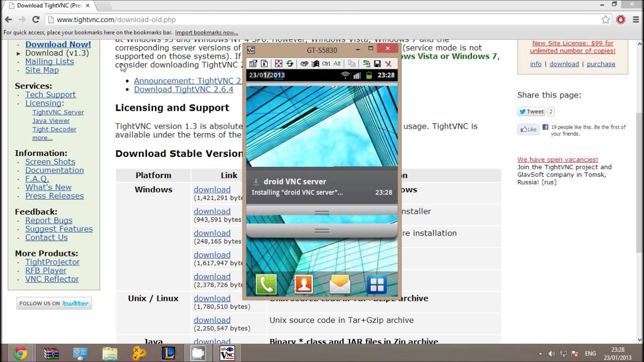
Task: Open Suggest Features link
Action: click(59, 229)
